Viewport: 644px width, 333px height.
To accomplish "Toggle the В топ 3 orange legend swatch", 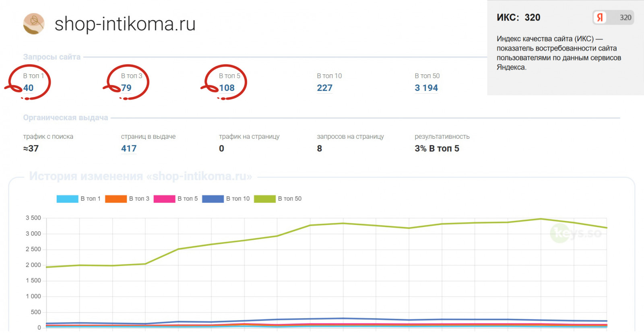I will [x=116, y=199].
